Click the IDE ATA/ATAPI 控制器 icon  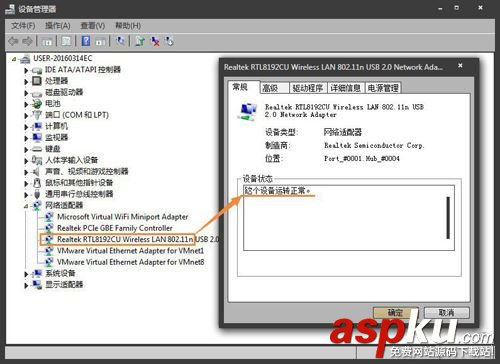(x=37, y=70)
